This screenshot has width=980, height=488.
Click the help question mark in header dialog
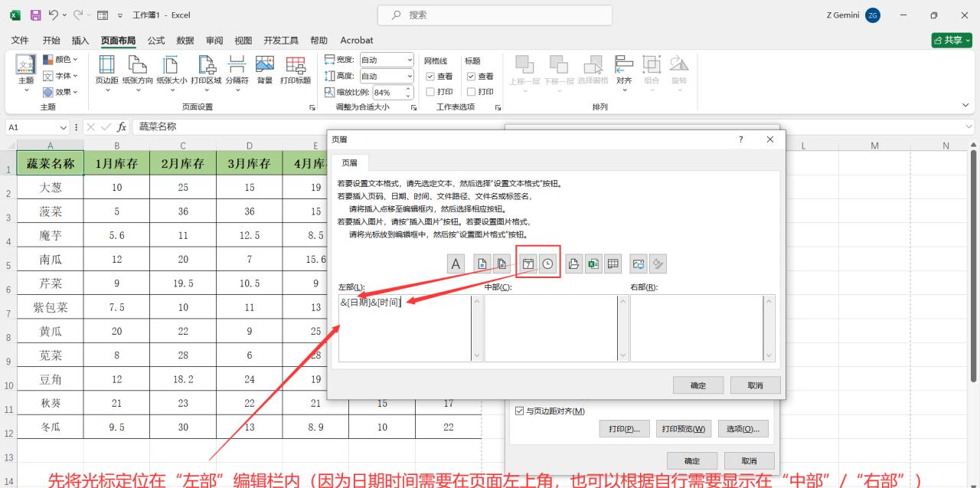[740, 139]
